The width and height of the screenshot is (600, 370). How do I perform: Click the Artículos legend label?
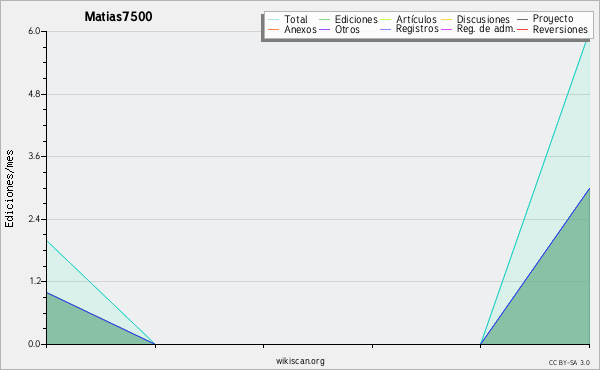(x=416, y=19)
